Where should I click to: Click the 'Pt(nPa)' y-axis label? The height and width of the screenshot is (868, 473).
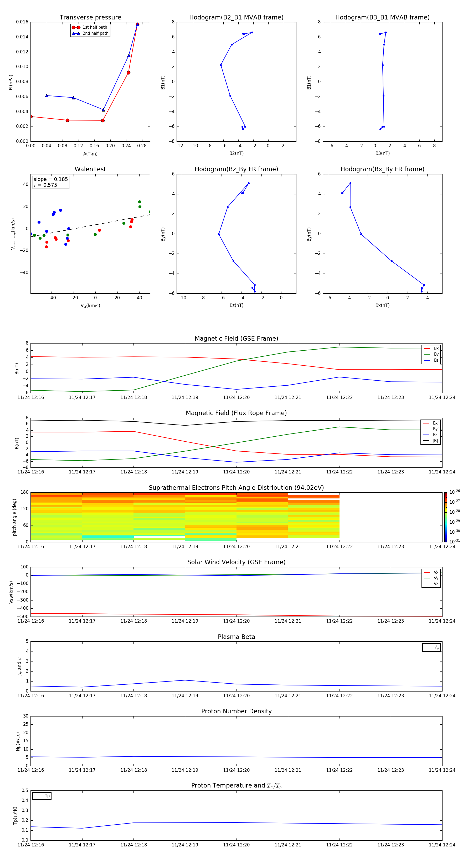coord(11,82)
